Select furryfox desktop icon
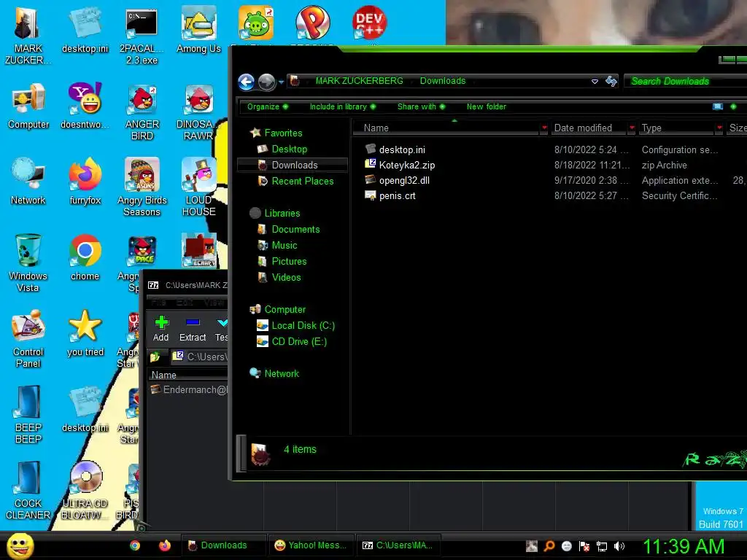Screen dimensions: 747x560 click(x=85, y=182)
